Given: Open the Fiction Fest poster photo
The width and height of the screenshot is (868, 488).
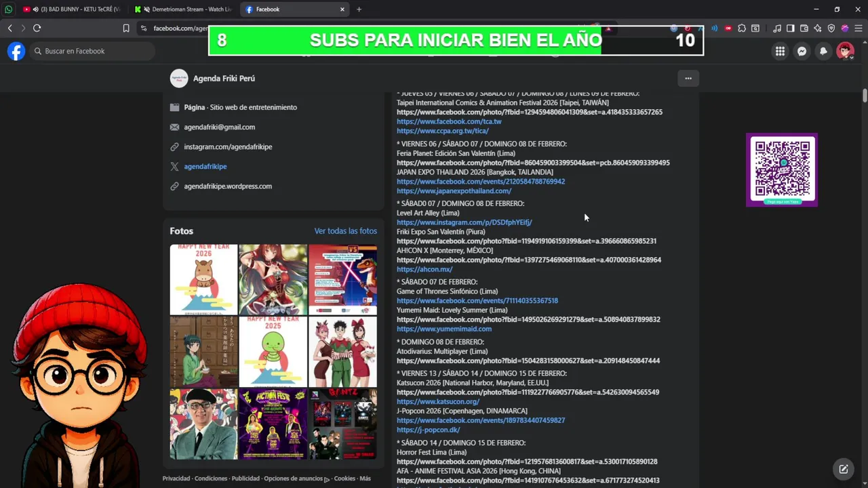Looking at the screenshot, I should pyautogui.click(x=273, y=424).
